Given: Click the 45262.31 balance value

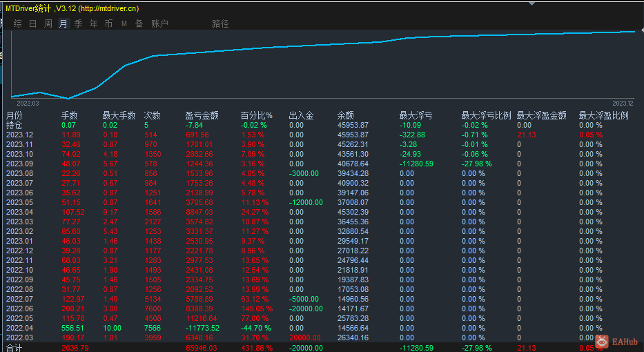Looking at the screenshot, I should [353, 144].
